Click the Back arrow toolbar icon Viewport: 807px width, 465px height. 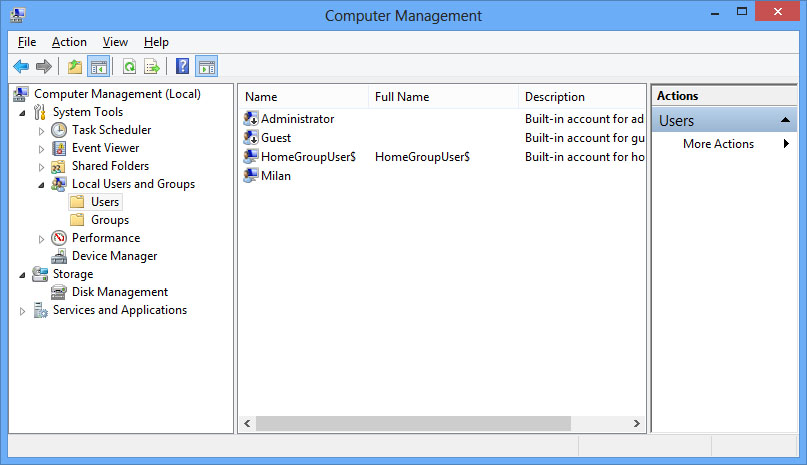pos(21,66)
